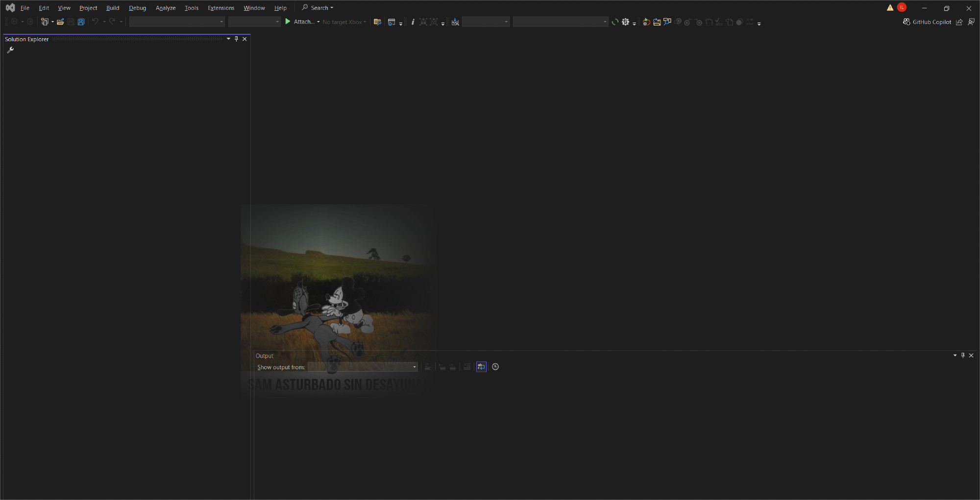980x500 pixels.
Task: Open the Help menu
Action: (280, 8)
